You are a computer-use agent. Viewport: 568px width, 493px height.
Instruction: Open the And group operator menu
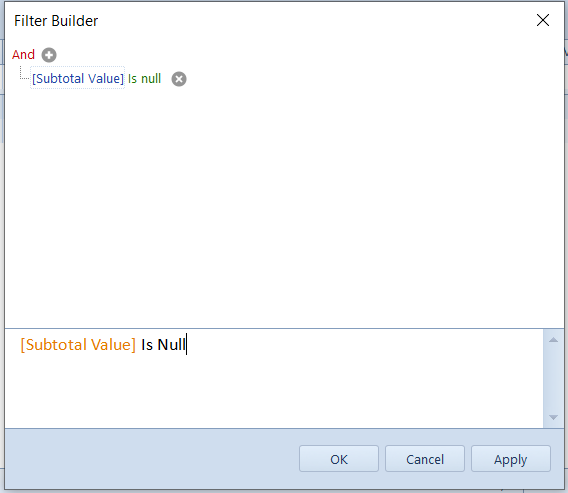click(24, 55)
